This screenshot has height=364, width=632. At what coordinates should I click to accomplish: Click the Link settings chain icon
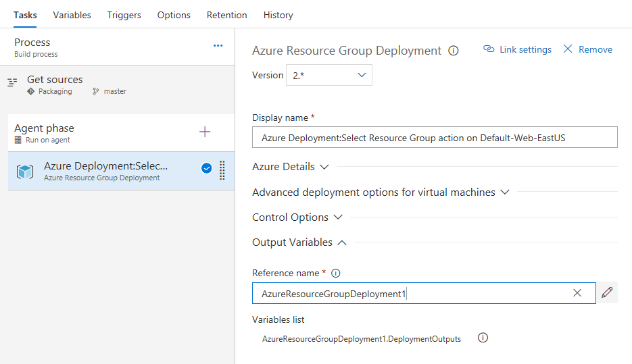(x=489, y=49)
